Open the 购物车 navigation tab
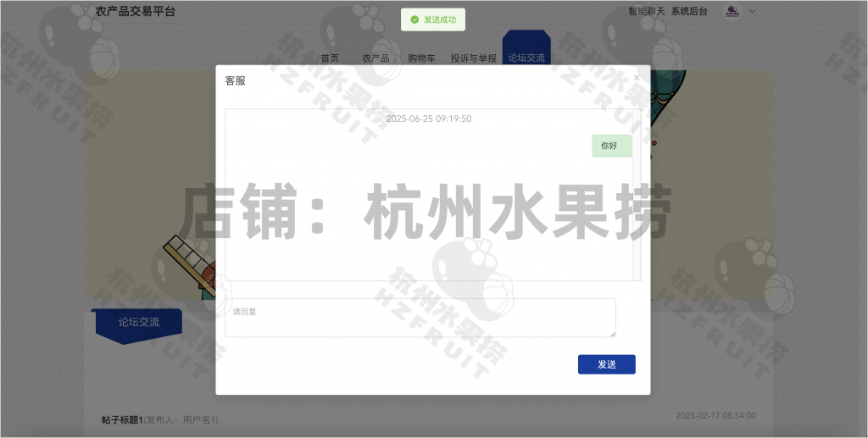The height and width of the screenshot is (438, 868). click(421, 58)
